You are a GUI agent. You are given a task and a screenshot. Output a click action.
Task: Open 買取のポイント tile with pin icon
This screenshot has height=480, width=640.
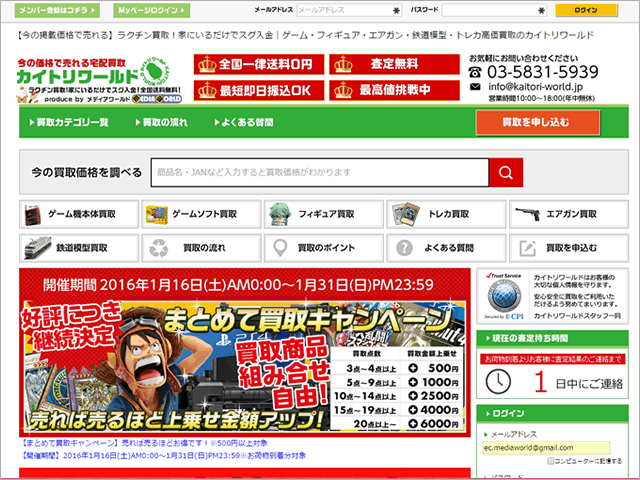coord(324,248)
